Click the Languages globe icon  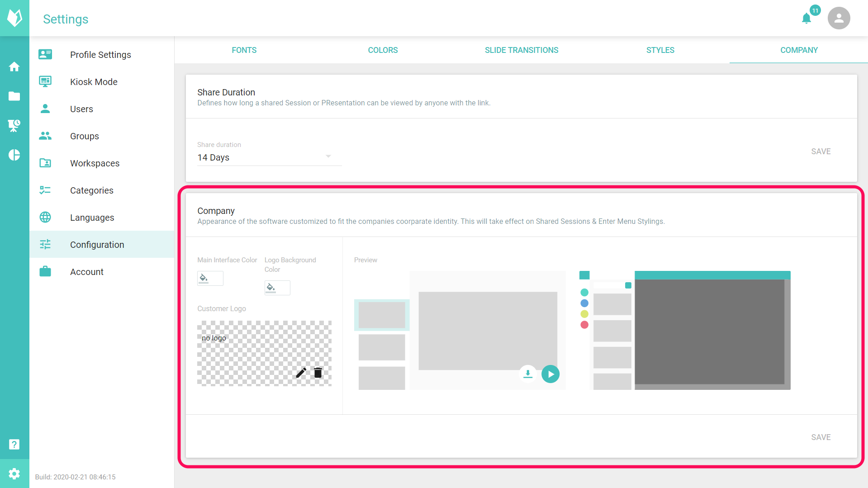click(x=45, y=217)
